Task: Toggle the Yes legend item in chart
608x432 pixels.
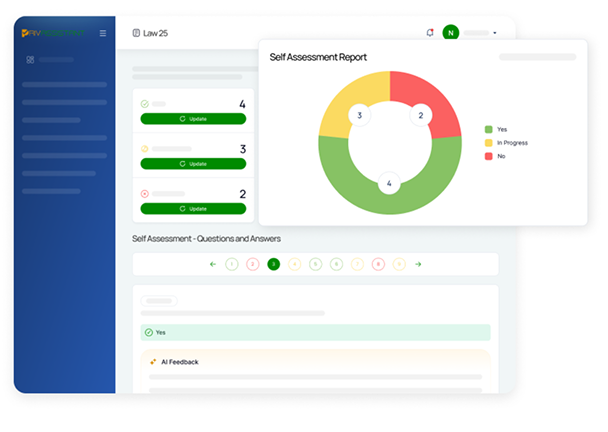Action: (x=488, y=129)
